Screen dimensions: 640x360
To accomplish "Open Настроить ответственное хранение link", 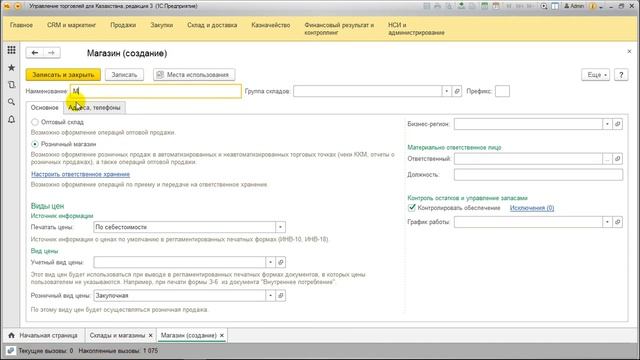I will [x=80, y=174].
